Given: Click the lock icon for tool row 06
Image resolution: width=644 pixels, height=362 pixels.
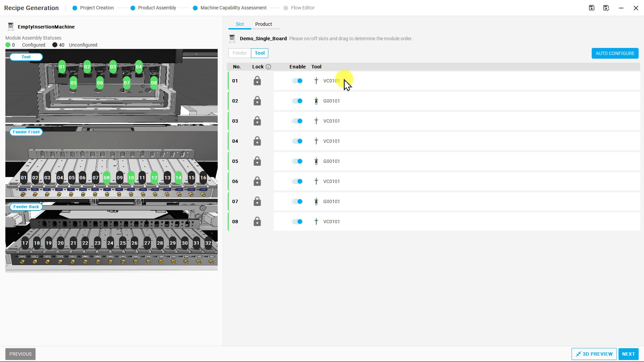Looking at the screenshot, I should (257, 181).
